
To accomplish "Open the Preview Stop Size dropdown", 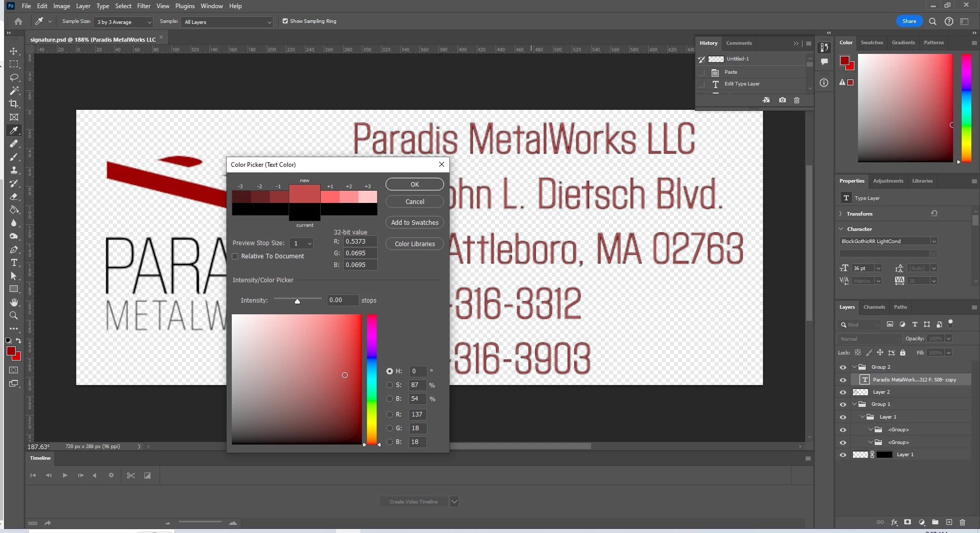I will [x=302, y=244].
